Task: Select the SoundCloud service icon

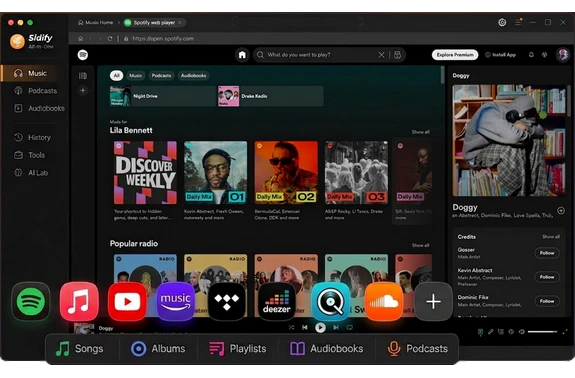Action: click(x=384, y=301)
